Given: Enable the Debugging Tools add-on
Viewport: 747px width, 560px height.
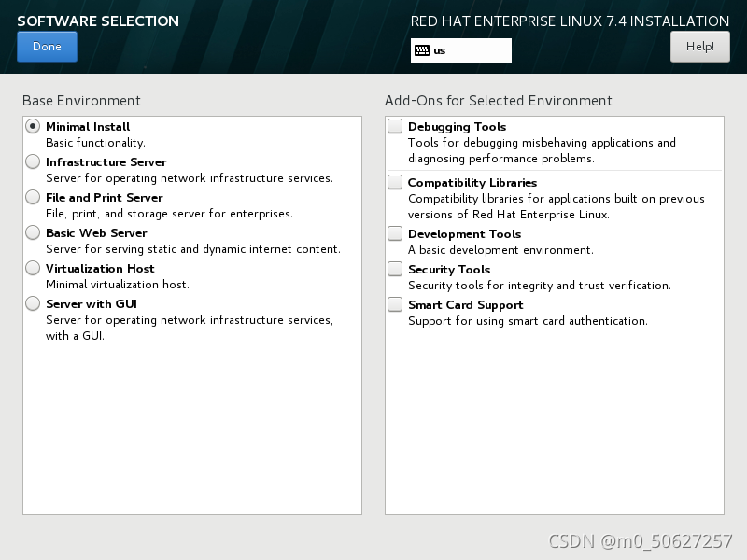Looking at the screenshot, I should (395, 126).
